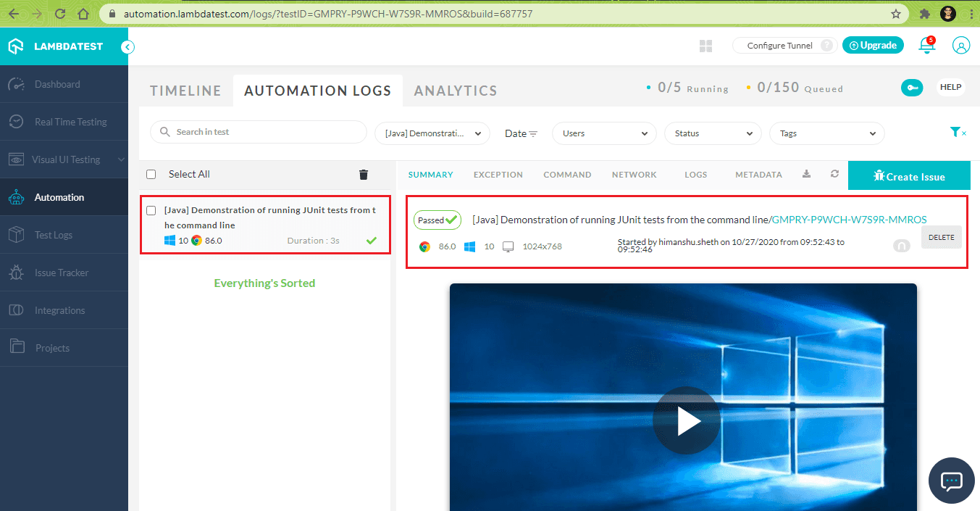Open the user profile icon
Screen dimensions: 980x511
point(961,45)
